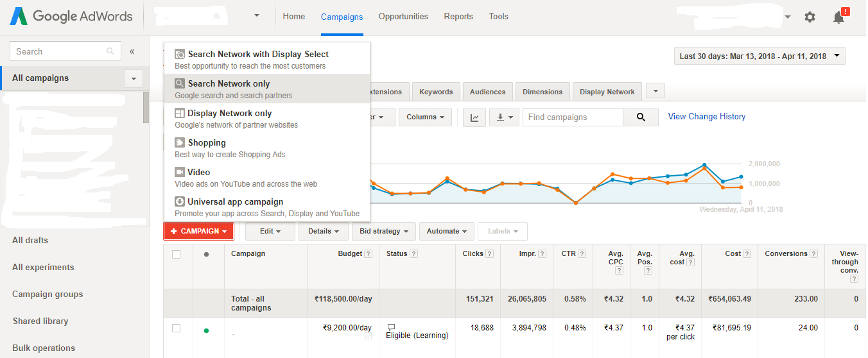Click the green status dot of first campaign
The image size is (868, 358).
coord(206,330)
